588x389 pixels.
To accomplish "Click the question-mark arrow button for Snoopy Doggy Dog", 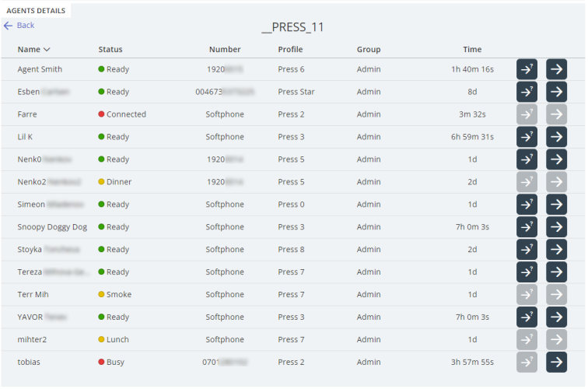I will (527, 227).
